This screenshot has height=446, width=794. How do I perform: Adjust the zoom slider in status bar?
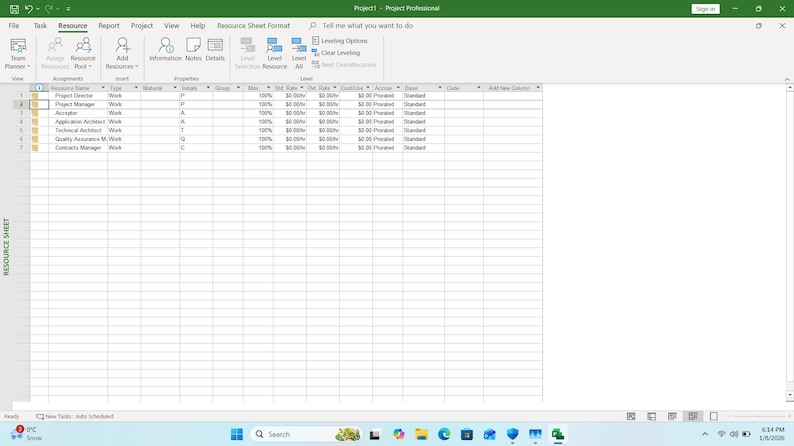[759, 417]
